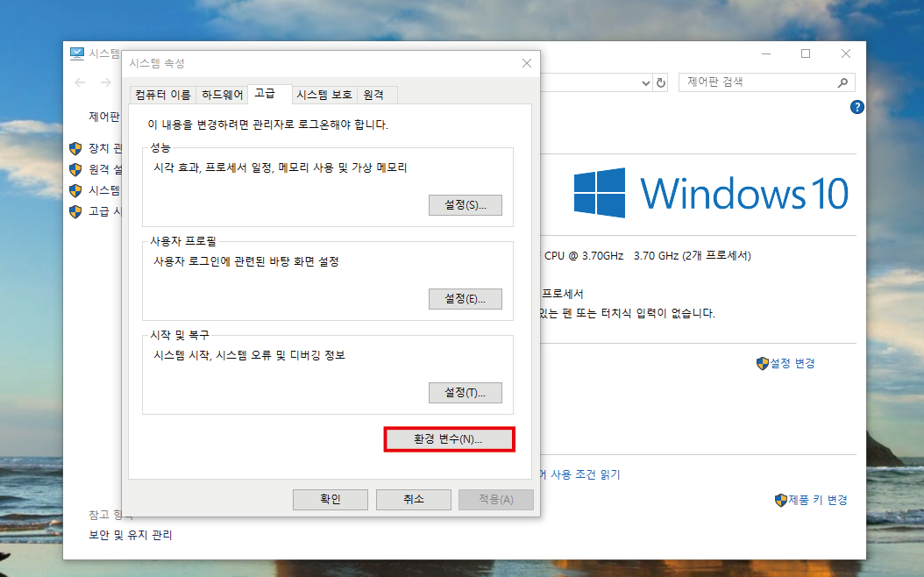Switch to 컴퓨터 이름 tab

click(163, 95)
